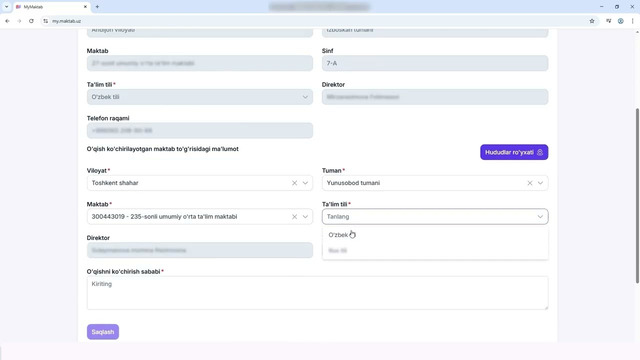The height and width of the screenshot is (360, 640).
Task: Switch to the MyMaktab tab
Action: (x=51, y=7)
